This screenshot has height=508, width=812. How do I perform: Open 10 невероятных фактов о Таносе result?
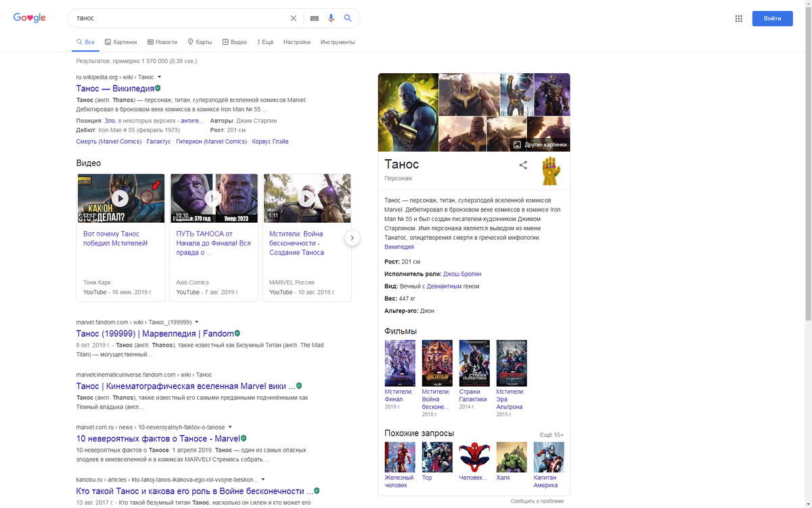(158, 438)
